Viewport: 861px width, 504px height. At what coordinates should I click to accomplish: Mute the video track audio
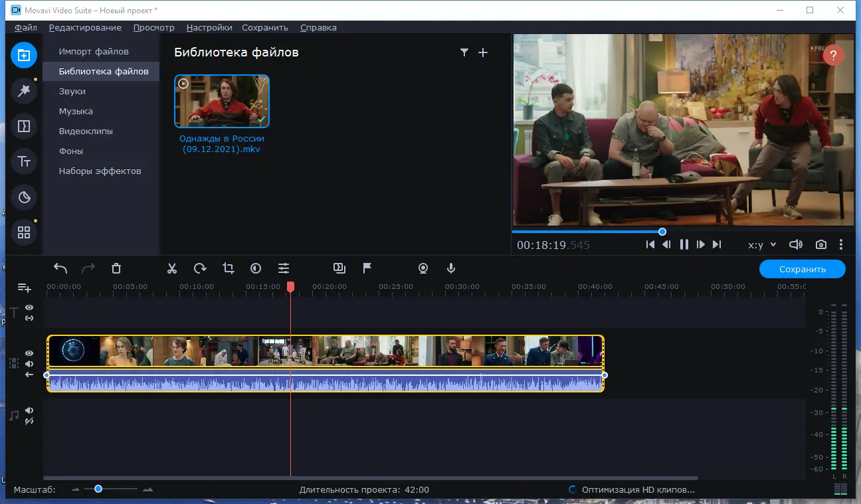[29, 364]
